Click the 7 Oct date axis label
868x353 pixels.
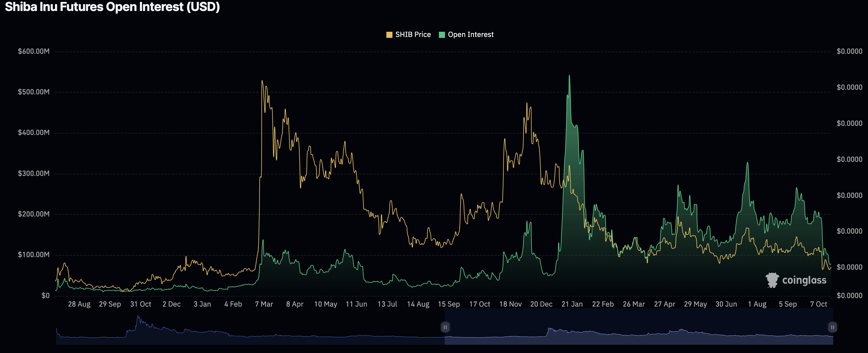[x=818, y=304]
